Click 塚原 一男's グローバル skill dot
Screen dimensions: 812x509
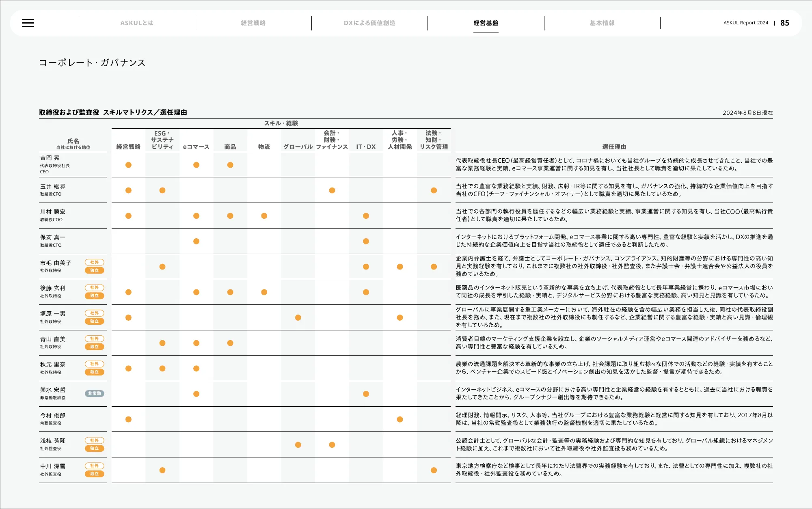pos(298,317)
